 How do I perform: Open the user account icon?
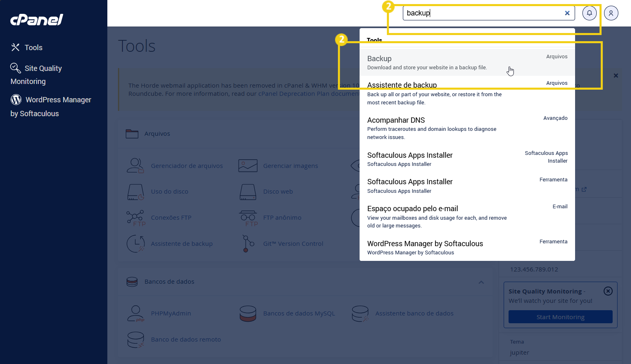click(611, 13)
